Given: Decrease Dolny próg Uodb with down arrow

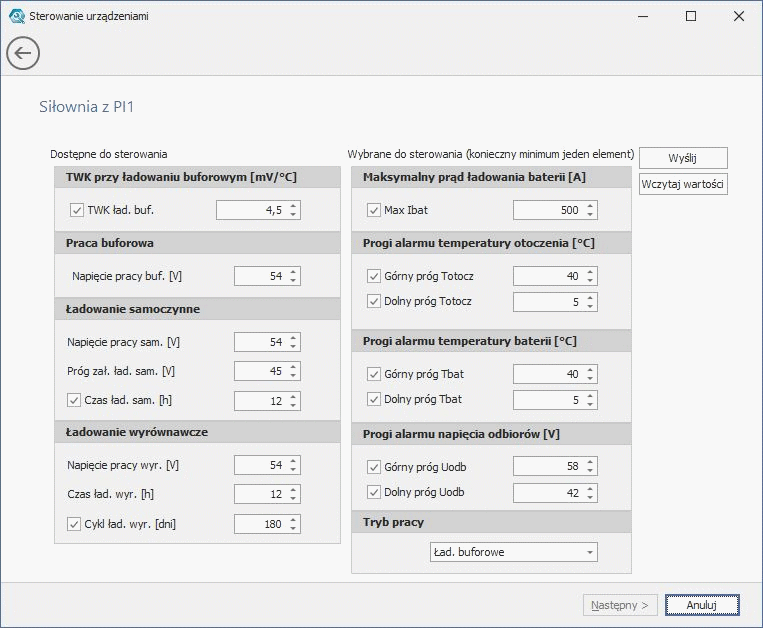Looking at the screenshot, I should (590, 497).
